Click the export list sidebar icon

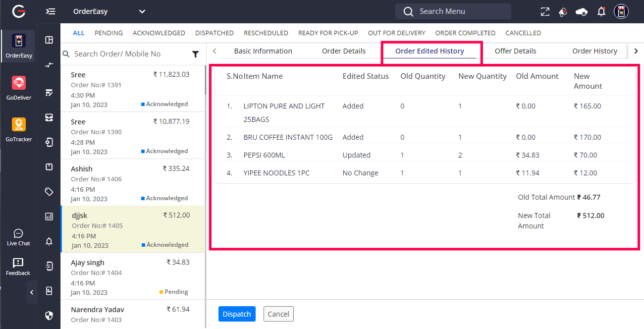[49, 267]
